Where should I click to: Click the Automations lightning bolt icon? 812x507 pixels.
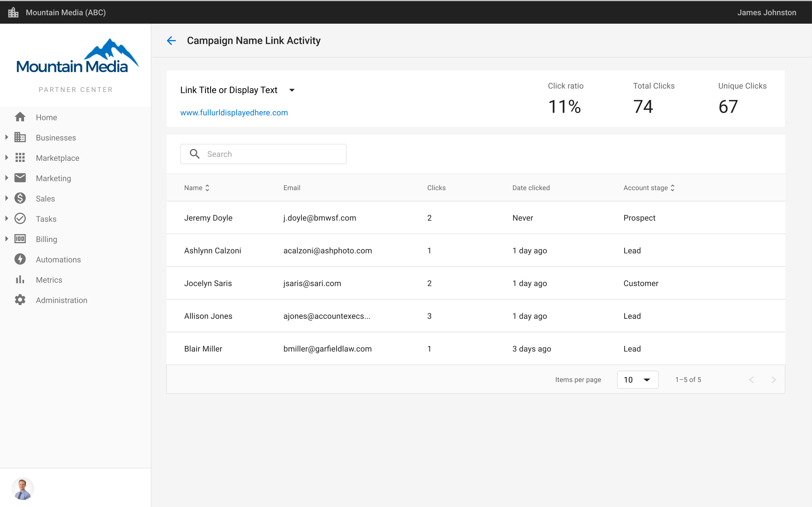tap(20, 259)
